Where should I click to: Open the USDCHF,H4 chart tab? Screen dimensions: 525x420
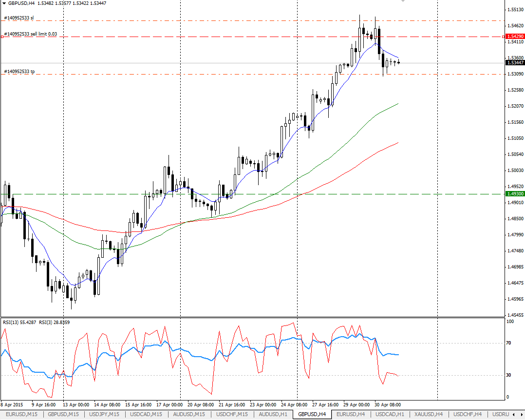468,414
